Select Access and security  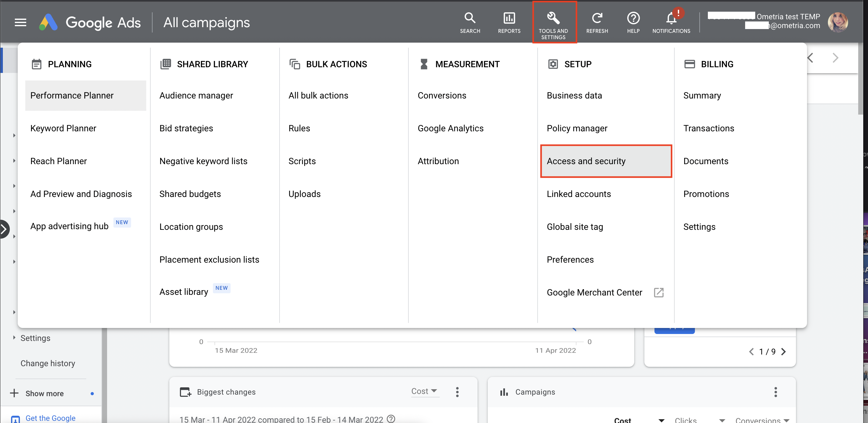point(606,161)
